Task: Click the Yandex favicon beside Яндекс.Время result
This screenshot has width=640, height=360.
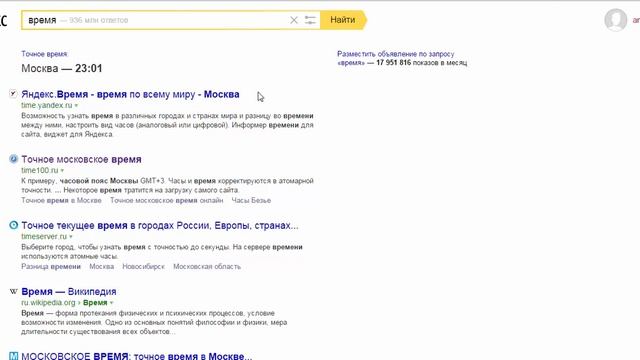Action: [13, 94]
